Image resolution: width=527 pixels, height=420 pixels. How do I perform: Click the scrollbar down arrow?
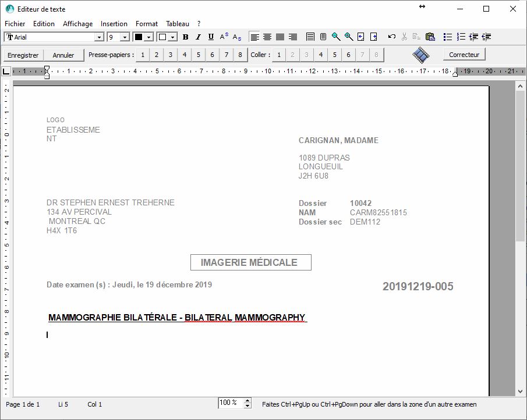pyautogui.click(x=520, y=391)
